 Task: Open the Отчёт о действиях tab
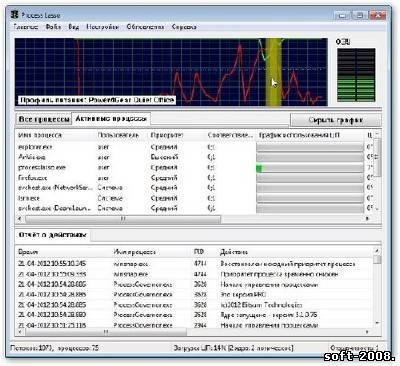[x=53, y=235]
